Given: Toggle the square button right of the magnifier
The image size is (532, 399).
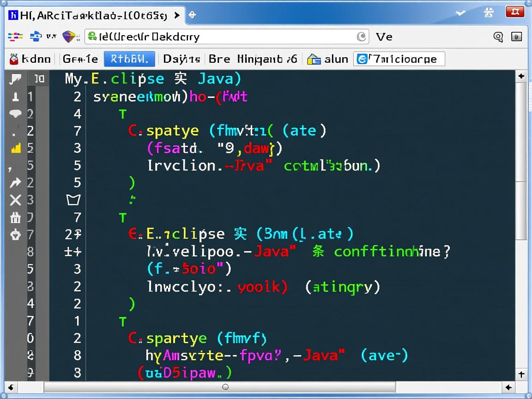Looking at the screenshot, I should coord(517,37).
